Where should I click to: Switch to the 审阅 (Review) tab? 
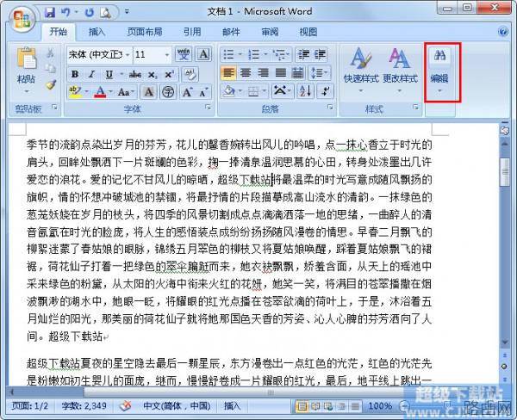(x=270, y=32)
